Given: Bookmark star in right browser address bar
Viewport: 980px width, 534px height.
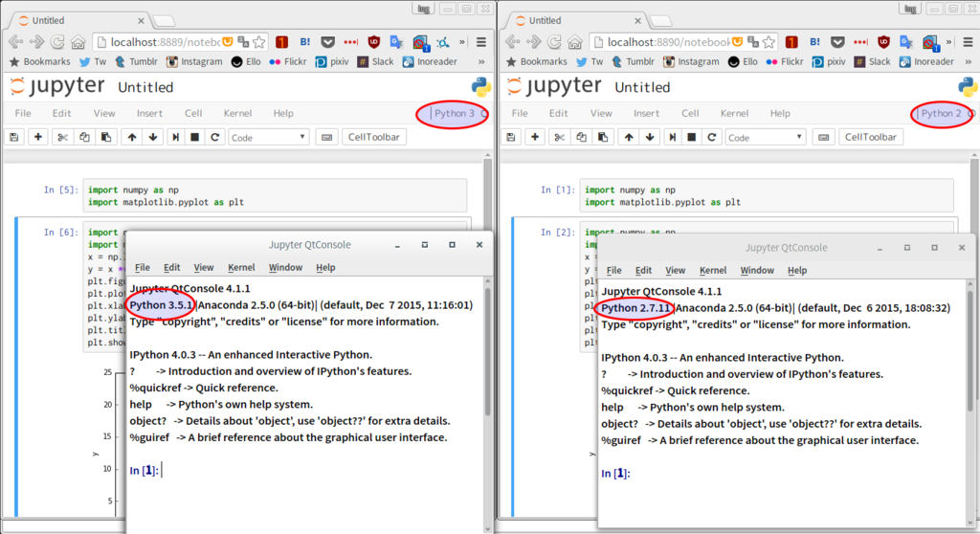Looking at the screenshot, I should (x=768, y=42).
